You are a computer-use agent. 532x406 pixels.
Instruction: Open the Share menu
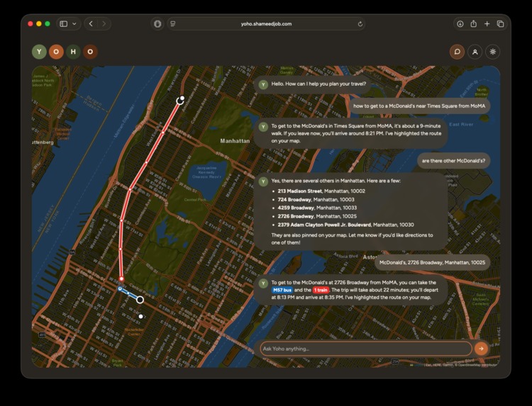click(473, 23)
